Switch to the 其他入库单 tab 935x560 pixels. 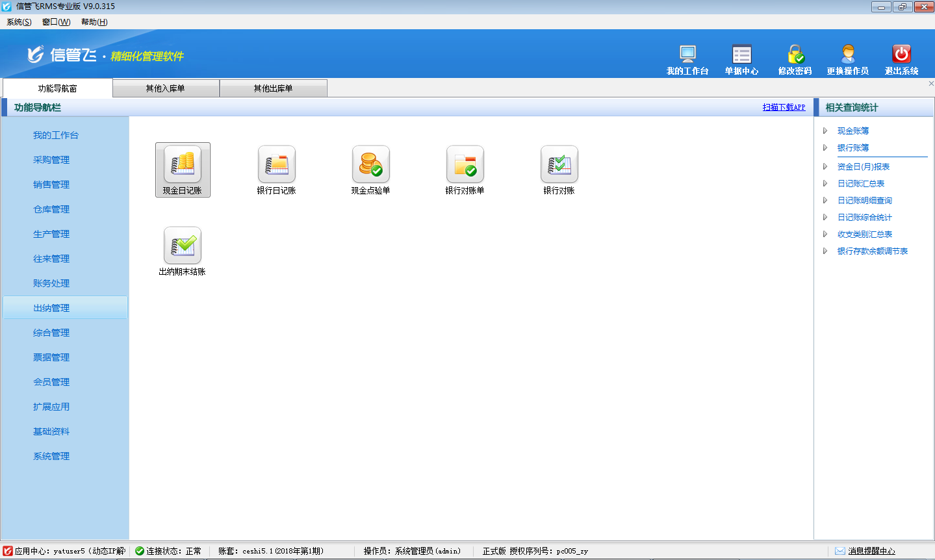[166, 88]
